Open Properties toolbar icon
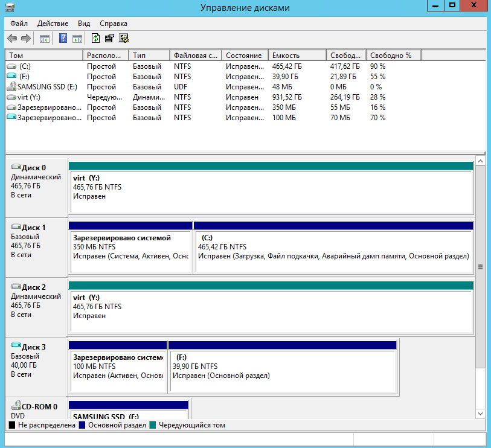The image size is (491, 448). tap(109, 39)
